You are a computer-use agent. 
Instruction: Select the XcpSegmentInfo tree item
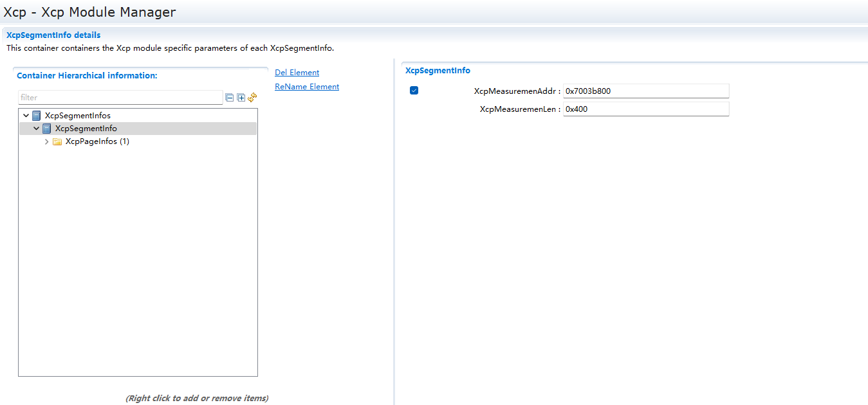tap(86, 129)
